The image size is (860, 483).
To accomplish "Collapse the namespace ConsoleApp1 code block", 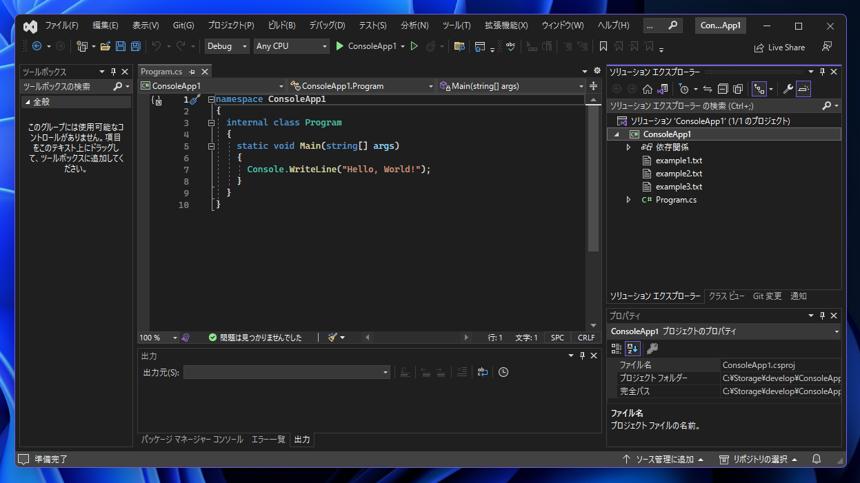I will coord(211,99).
